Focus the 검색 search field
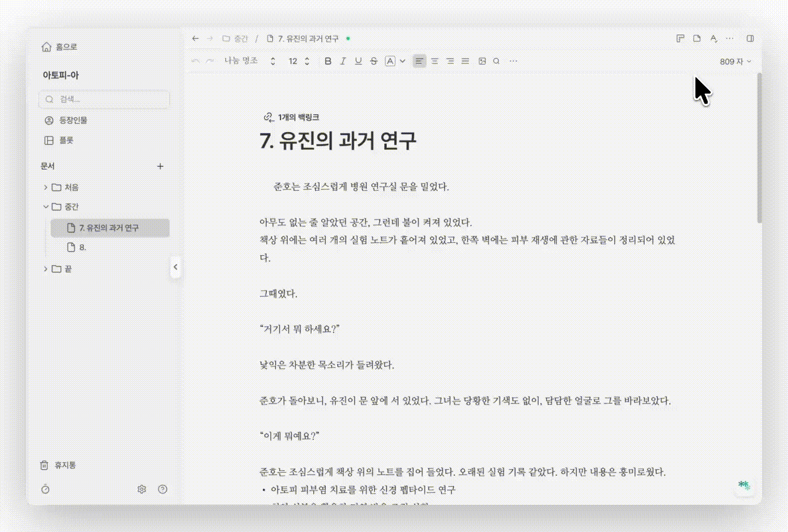788x532 pixels. [x=104, y=99]
